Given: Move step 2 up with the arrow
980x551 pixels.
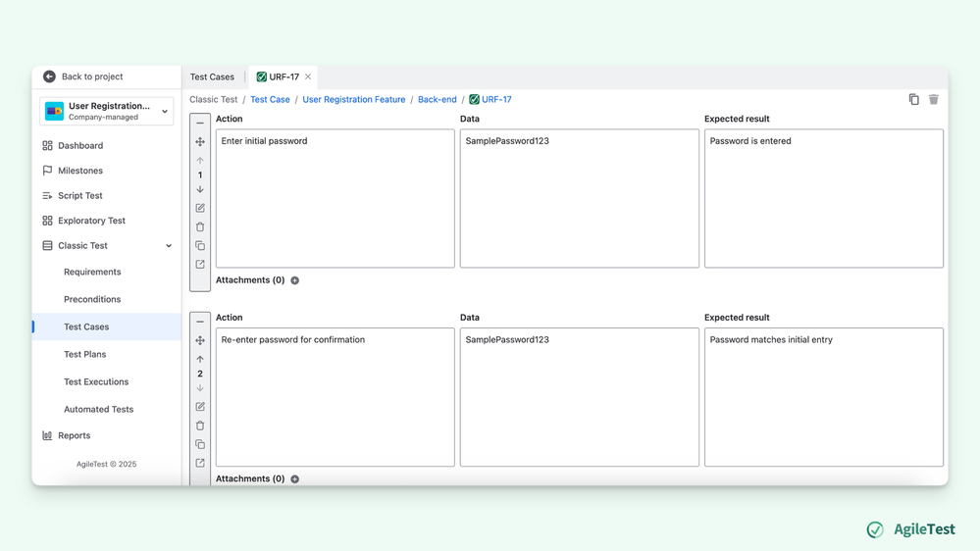Looking at the screenshot, I should [x=200, y=359].
